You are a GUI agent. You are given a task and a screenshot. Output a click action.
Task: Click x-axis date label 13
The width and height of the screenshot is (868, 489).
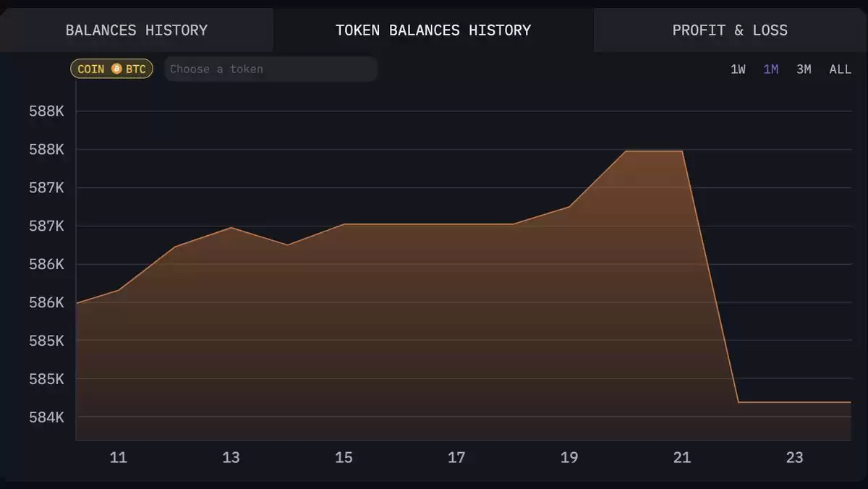(x=231, y=457)
